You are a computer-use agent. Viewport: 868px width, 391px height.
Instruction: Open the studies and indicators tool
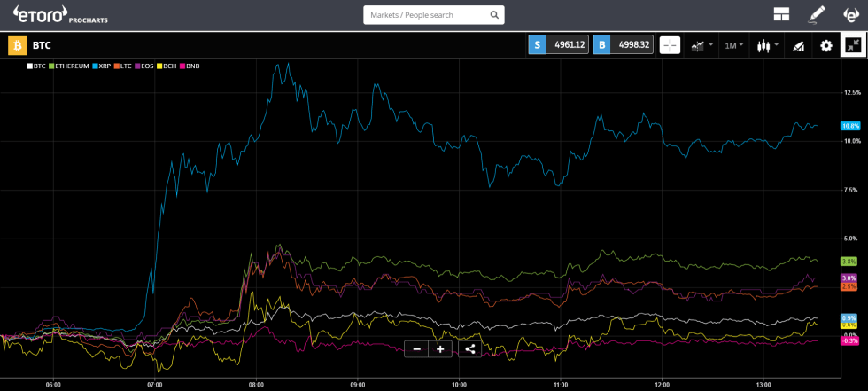[798, 45]
